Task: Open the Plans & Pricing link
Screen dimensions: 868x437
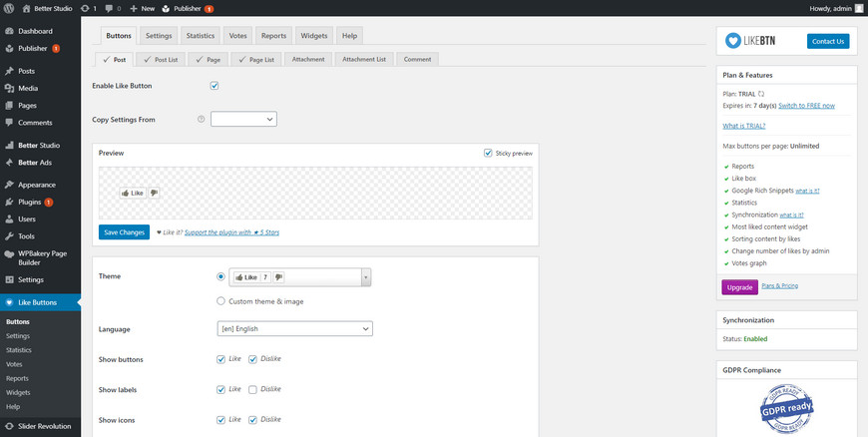Action: [780, 285]
